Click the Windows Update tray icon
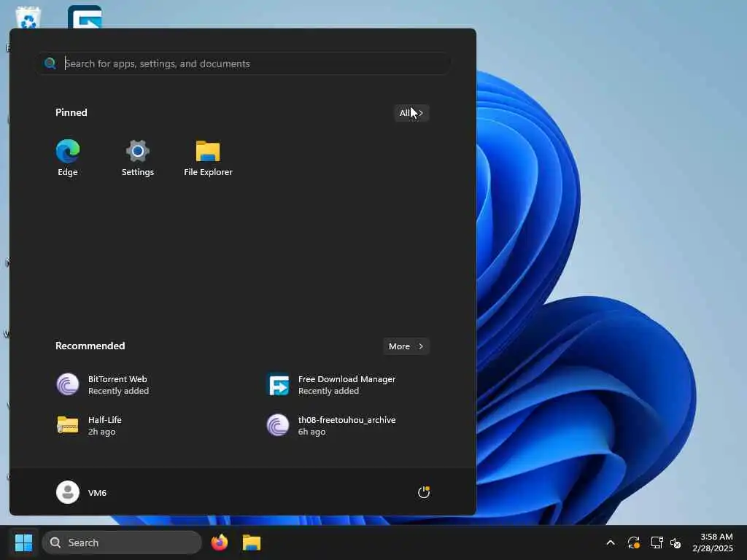Image resolution: width=747 pixels, height=560 pixels. pyautogui.click(x=634, y=542)
